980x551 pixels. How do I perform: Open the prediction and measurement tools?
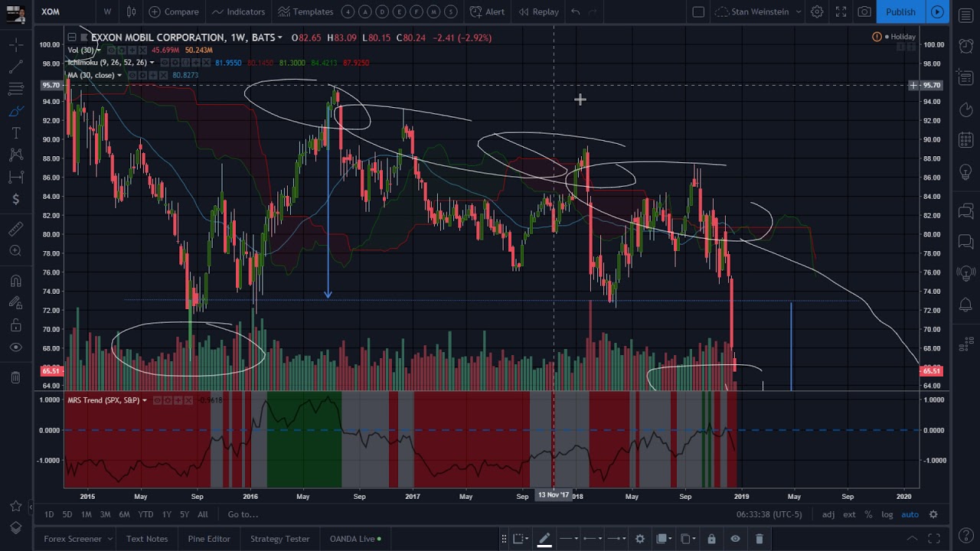tap(15, 178)
